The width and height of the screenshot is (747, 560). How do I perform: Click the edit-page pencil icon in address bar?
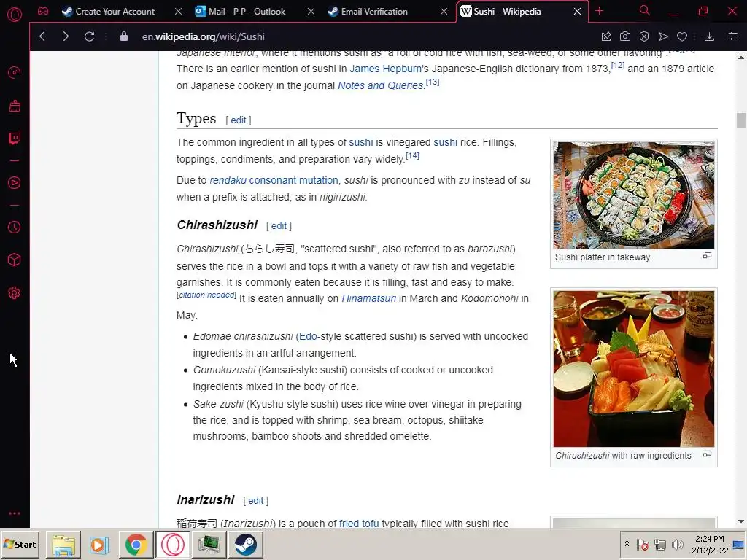[x=606, y=36]
